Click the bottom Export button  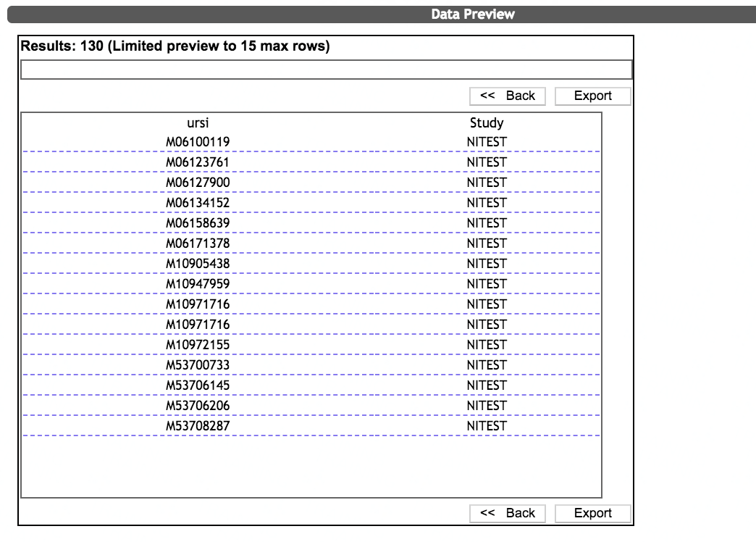[x=592, y=513]
